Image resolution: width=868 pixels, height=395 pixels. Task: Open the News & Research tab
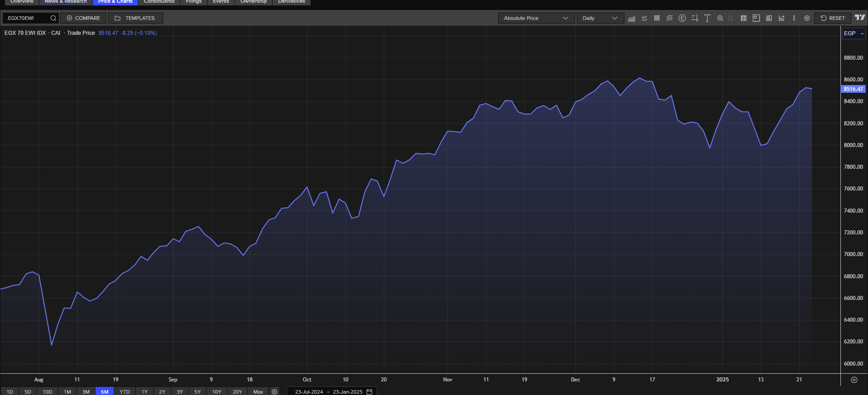pyautogui.click(x=66, y=2)
